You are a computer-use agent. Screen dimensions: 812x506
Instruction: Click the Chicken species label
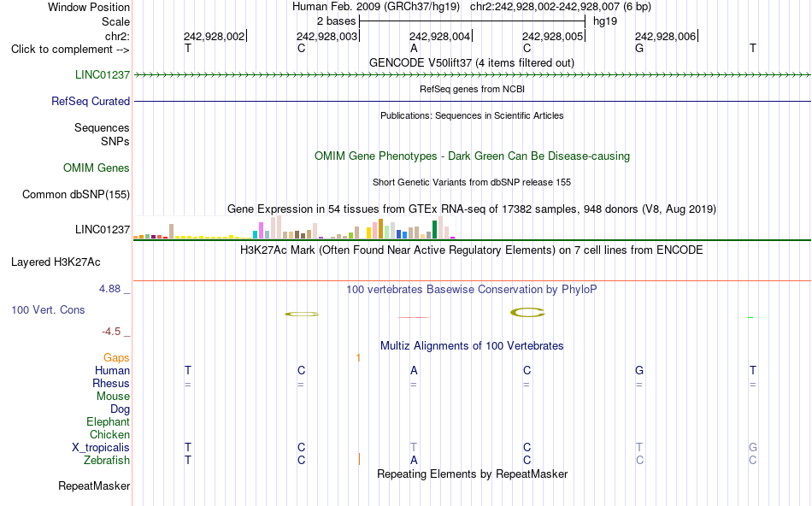click(109, 434)
